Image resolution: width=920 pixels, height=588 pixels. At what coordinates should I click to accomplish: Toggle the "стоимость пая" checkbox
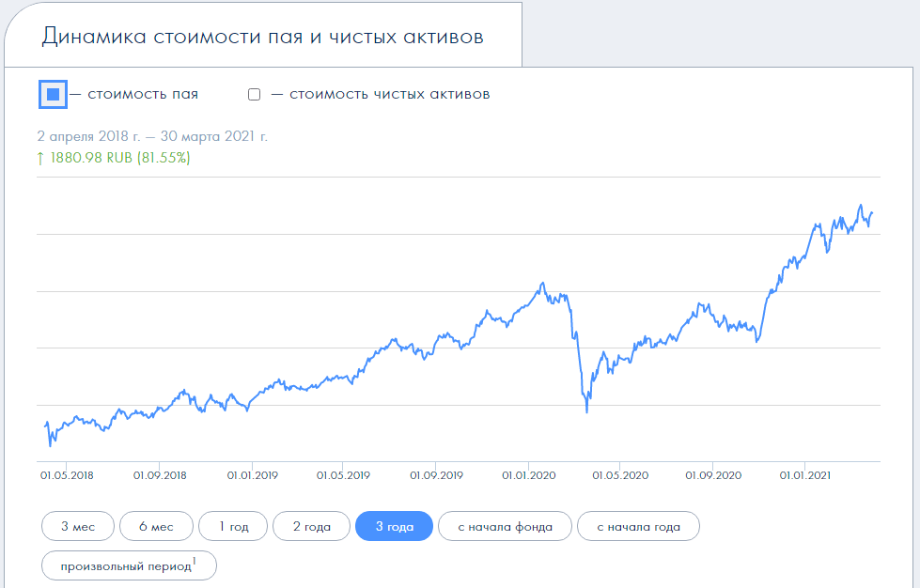pos(54,94)
